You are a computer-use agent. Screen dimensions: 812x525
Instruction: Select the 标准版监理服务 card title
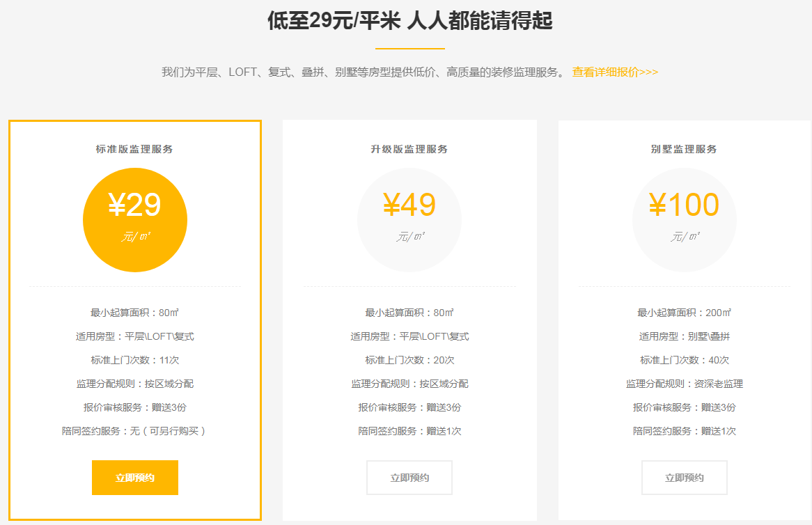pos(135,148)
